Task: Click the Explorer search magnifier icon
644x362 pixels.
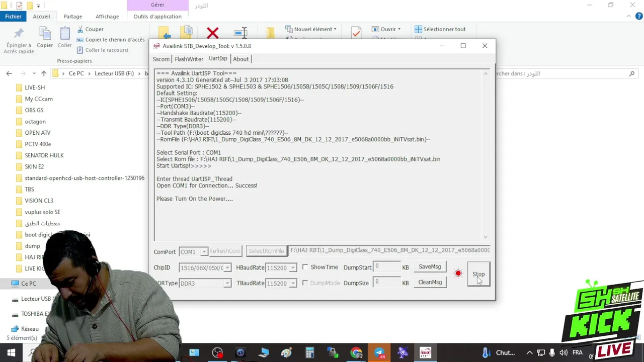Action: click(632, 73)
